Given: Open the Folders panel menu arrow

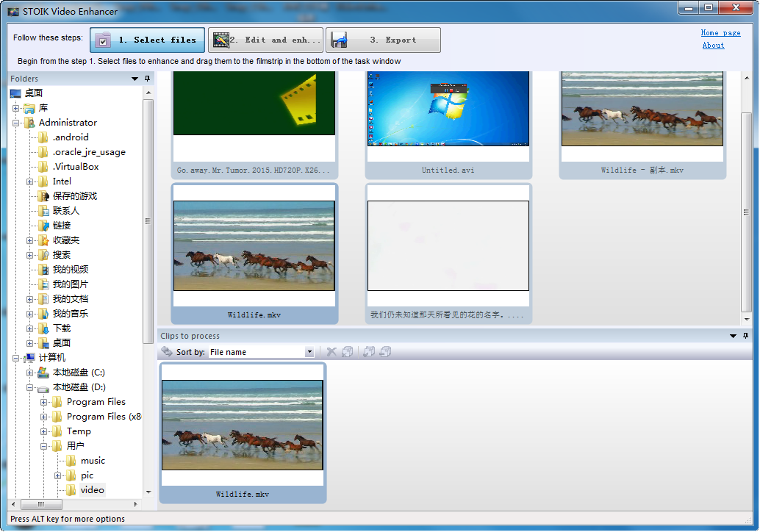Looking at the screenshot, I should [x=135, y=79].
